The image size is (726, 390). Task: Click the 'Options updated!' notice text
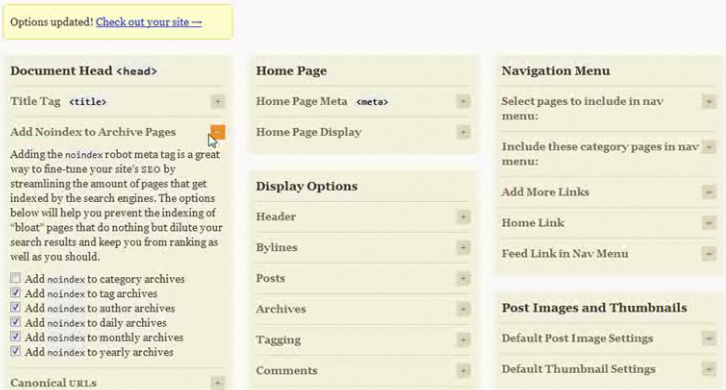[51, 22]
